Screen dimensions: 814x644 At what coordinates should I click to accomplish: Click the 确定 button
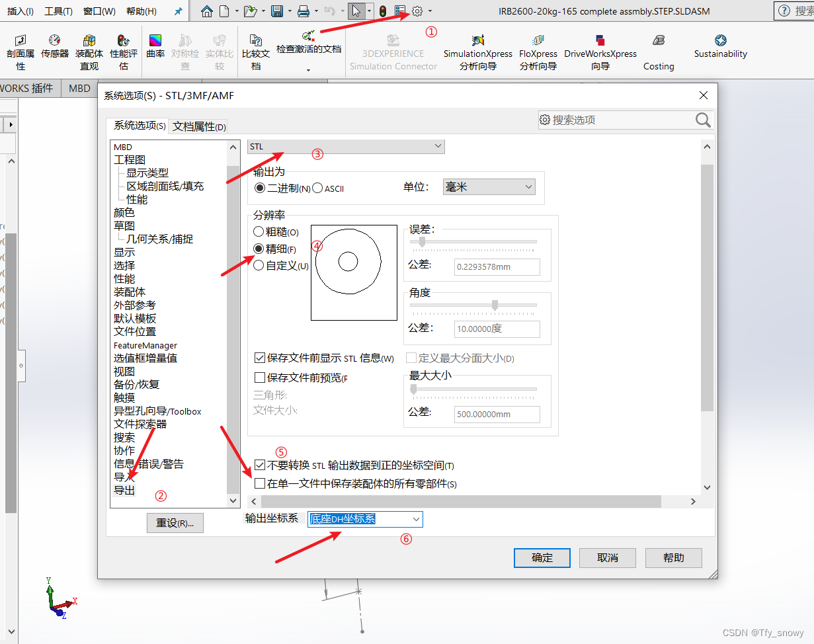pos(542,557)
